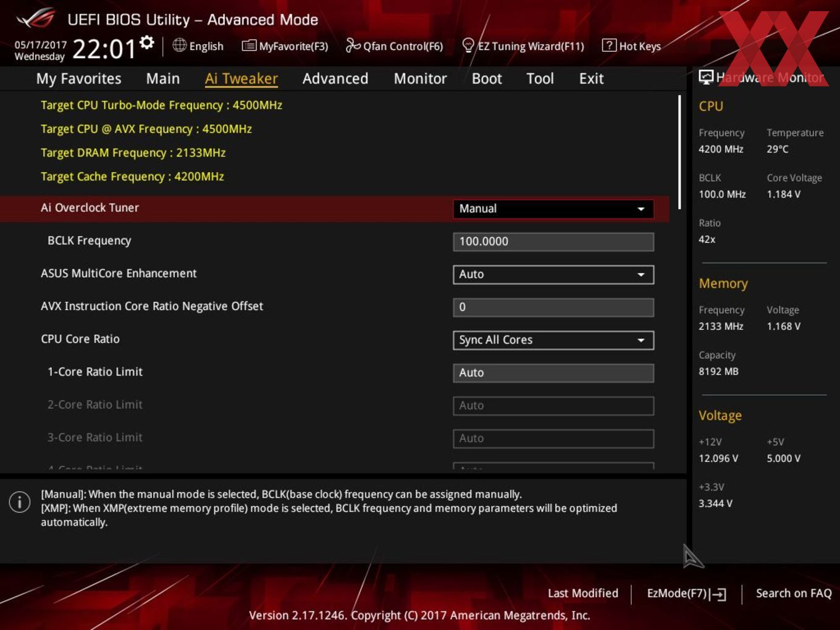This screenshot has width=840, height=630.
Task: Click the 1-Core Ratio Limit field
Action: click(x=553, y=372)
